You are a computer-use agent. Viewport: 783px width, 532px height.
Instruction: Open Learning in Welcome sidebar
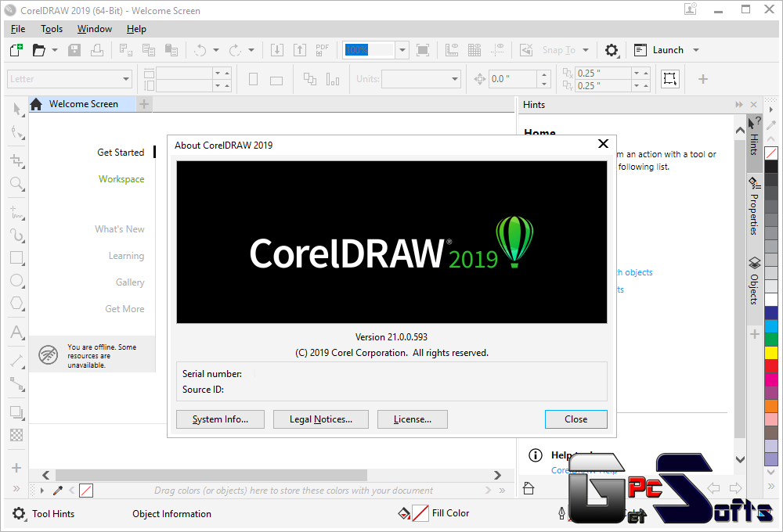(127, 256)
